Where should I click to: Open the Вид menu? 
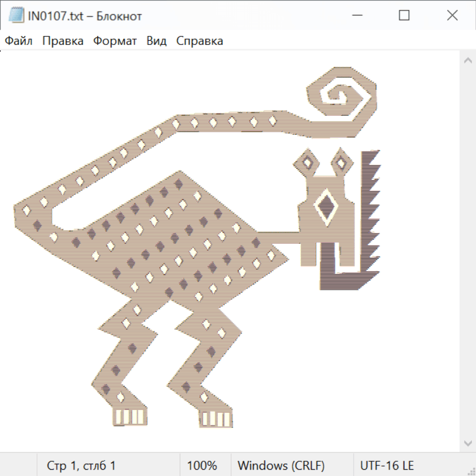(x=157, y=41)
